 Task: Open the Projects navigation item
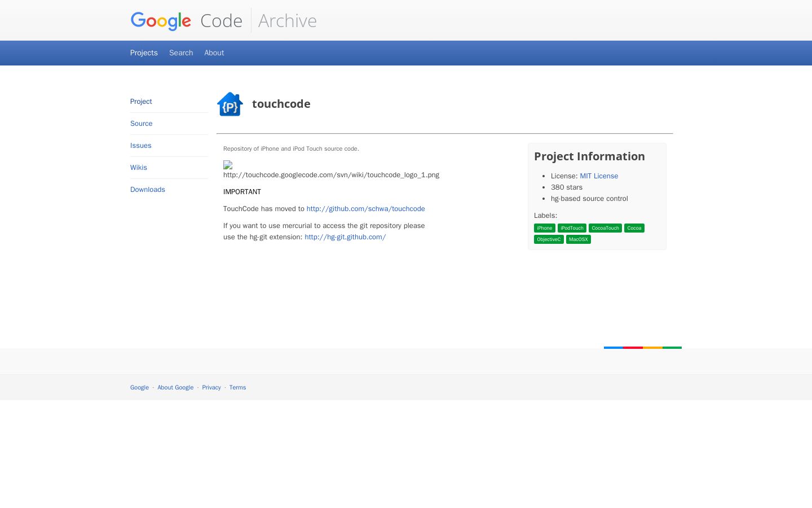144,52
